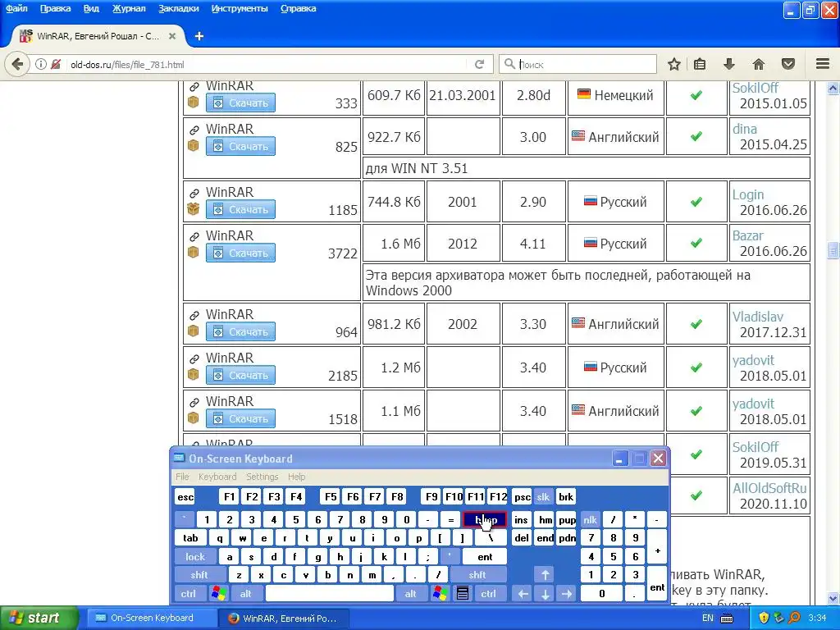
Task: Open the bookmarks list icon
Action: tap(700, 64)
